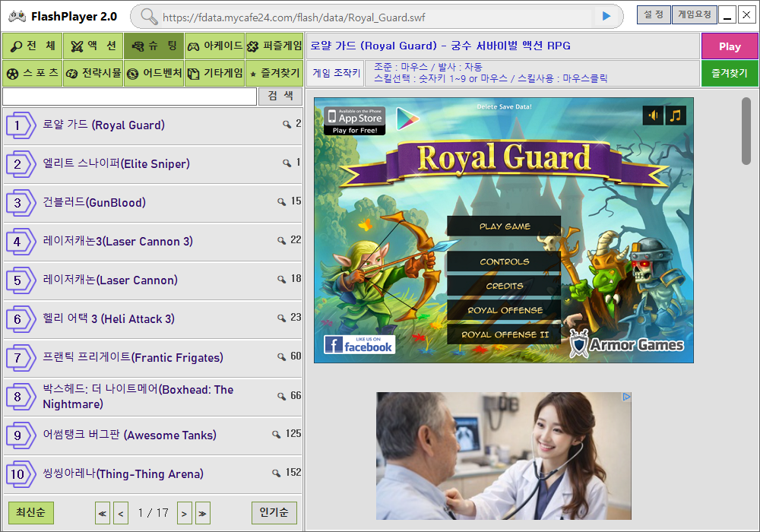Viewport: 760px width, 532px height.
Task: Click PLAY GAME in the Royal Guard menu
Action: pyautogui.click(x=504, y=226)
